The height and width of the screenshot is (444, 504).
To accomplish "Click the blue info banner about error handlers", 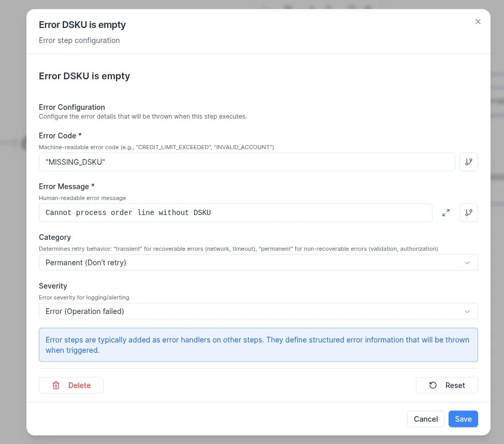I will click(258, 345).
